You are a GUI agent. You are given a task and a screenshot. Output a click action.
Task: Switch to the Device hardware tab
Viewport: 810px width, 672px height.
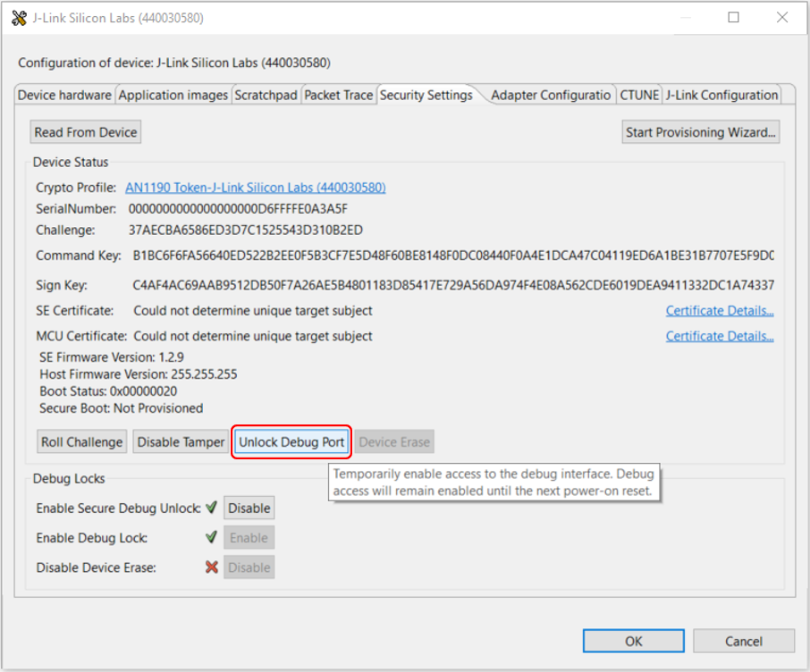pyautogui.click(x=64, y=96)
